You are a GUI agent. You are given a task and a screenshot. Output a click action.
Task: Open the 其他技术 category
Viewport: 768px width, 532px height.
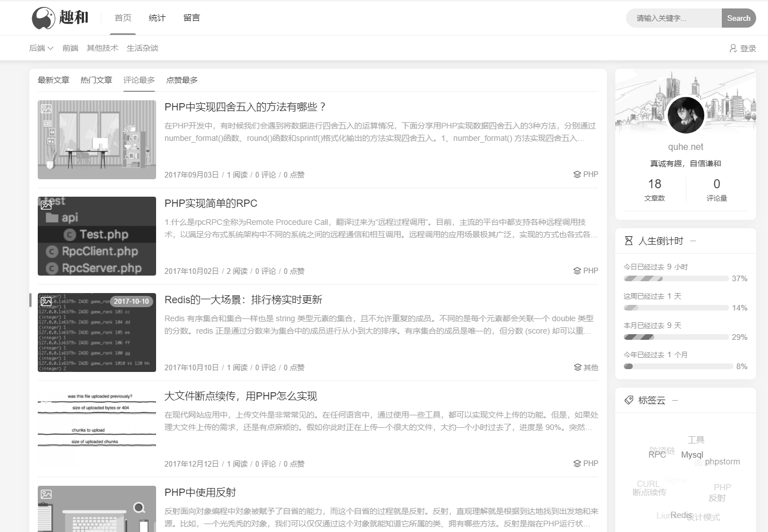(x=103, y=48)
